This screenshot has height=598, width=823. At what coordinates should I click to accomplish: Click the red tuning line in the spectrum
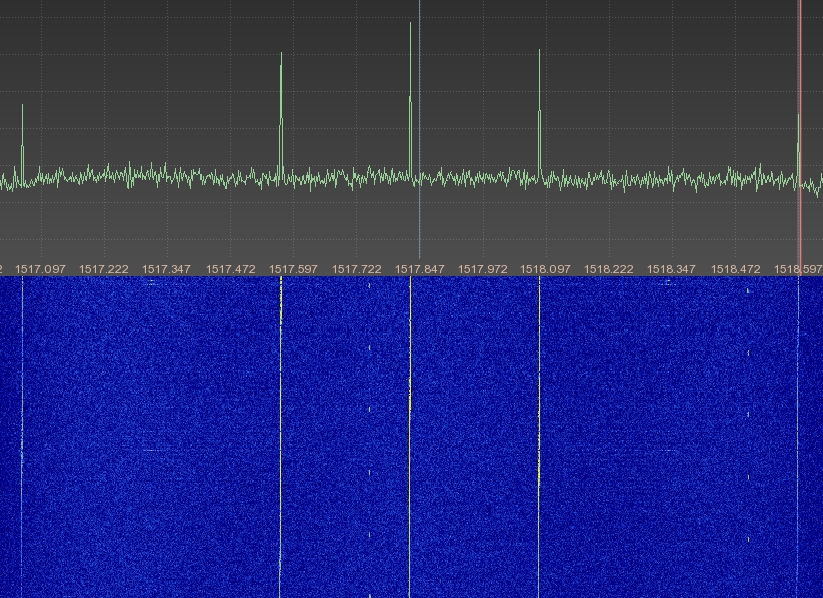click(x=801, y=60)
